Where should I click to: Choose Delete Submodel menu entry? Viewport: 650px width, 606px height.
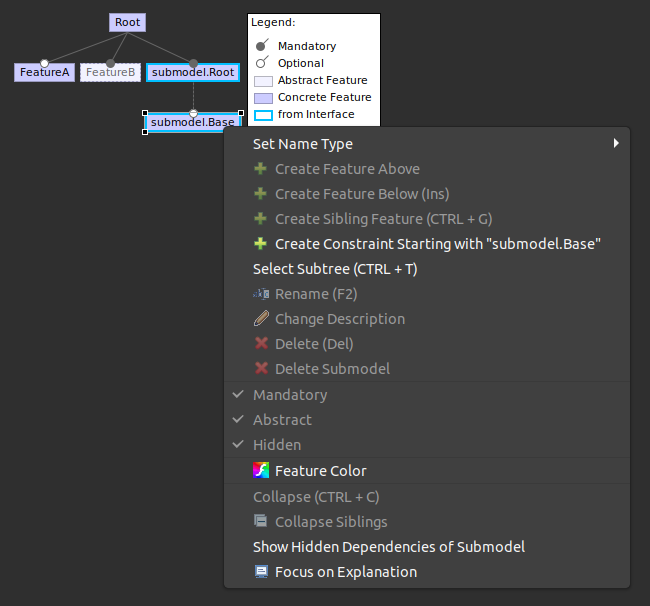427,368
